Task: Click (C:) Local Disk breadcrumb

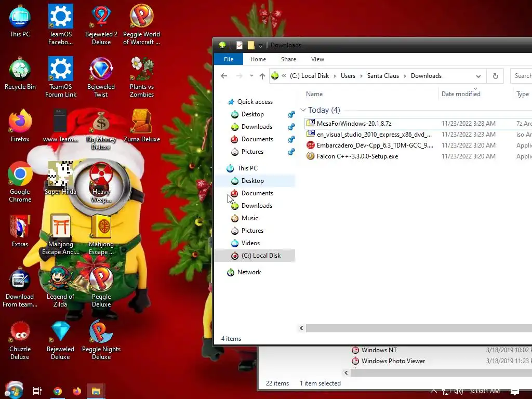Action: [x=310, y=76]
